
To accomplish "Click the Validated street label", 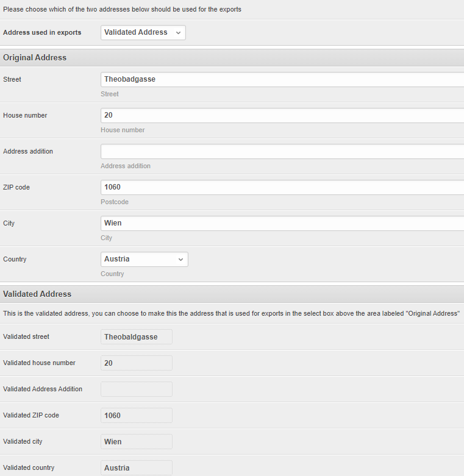I will [26, 336].
